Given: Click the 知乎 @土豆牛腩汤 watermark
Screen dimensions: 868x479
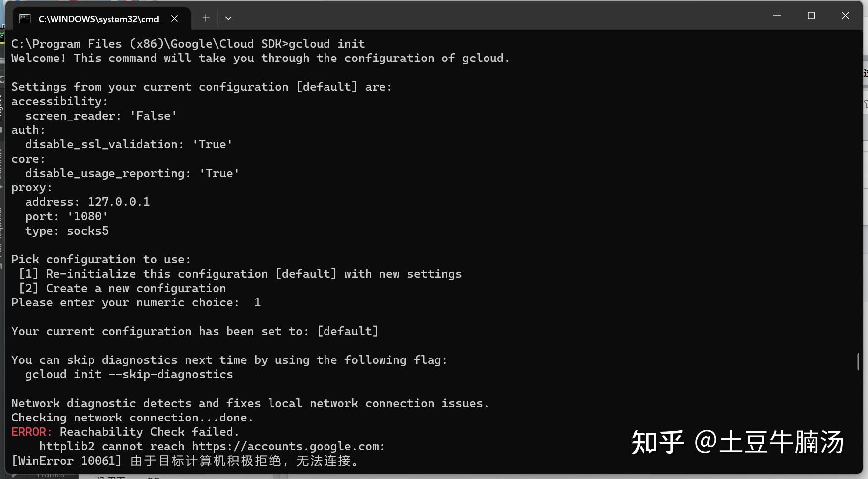Looking at the screenshot, I should [x=737, y=442].
